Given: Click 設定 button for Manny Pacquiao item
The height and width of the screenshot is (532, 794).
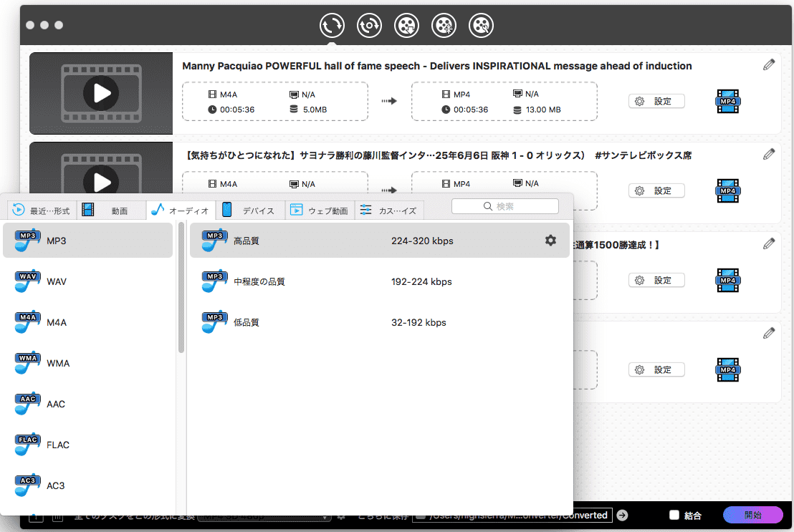Looking at the screenshot, I should pyautogui.click(x=656, y=101).
